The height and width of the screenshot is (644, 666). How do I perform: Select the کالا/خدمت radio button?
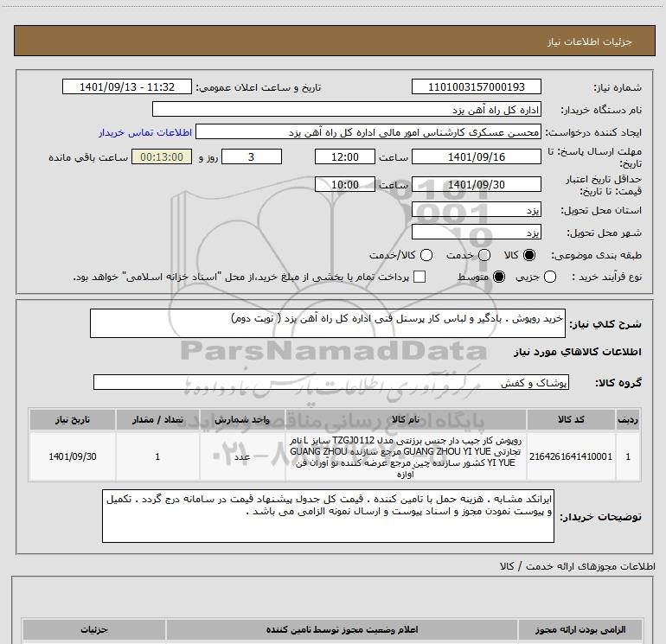tap(426, 255)
